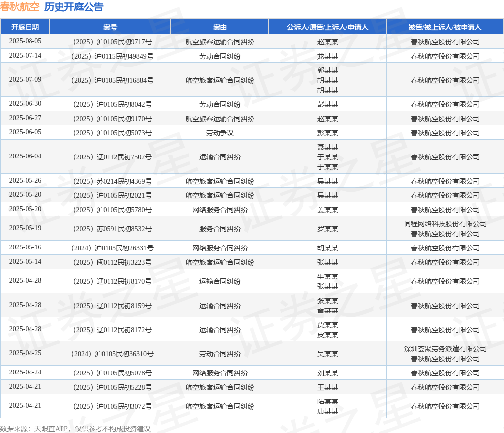The image size is (504, 433).
Task: Select case number (2025)辽0112民初8172号
Action: [113, 330]
